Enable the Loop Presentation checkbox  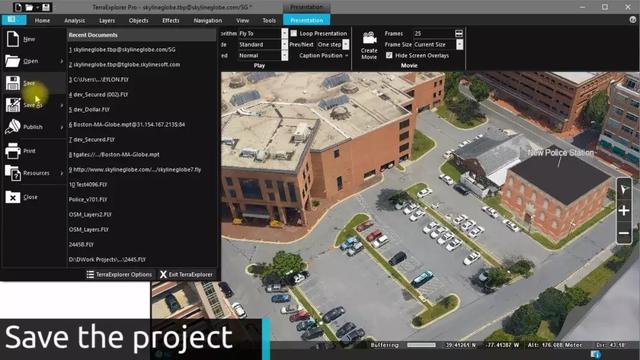coord(293,33)
